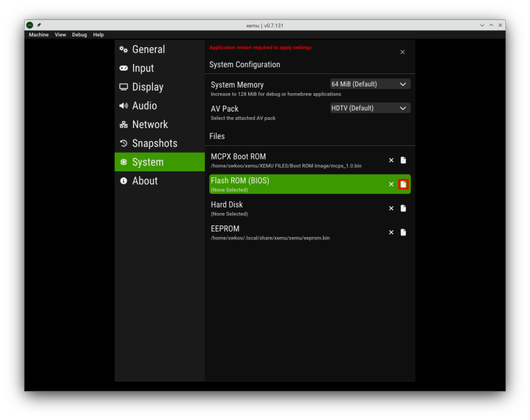Clear the Flash ROM (BIOS) selection
Viewport: 530px width, 420px height.
[x=391, y=184]
